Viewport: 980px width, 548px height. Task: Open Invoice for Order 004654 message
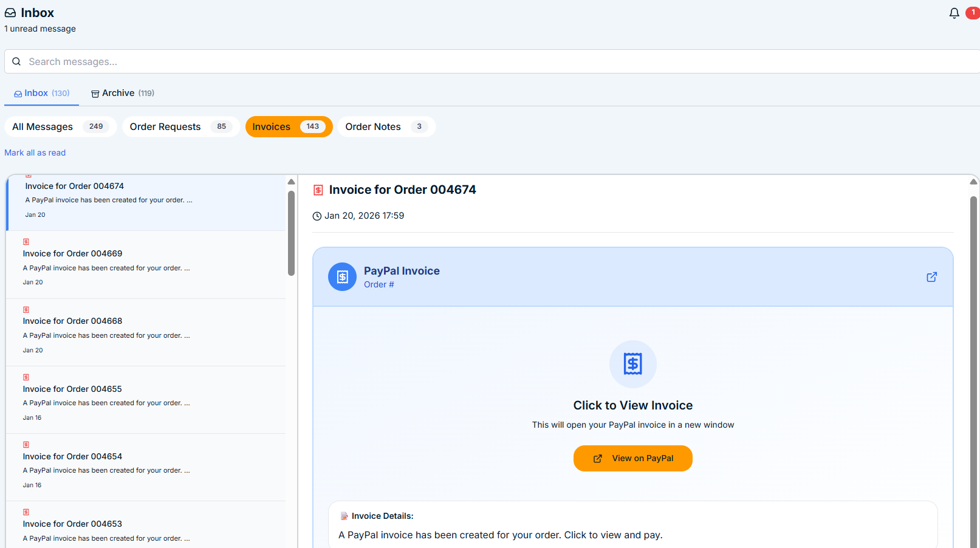(x=146, y=467)
